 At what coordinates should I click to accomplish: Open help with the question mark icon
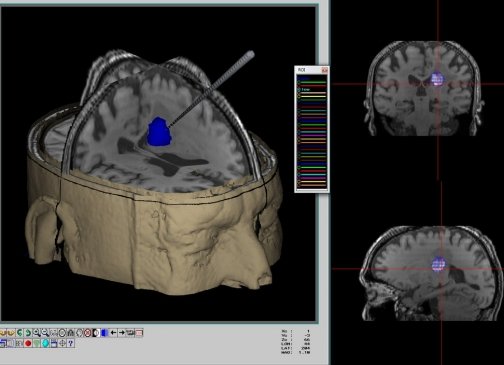click(x=71, y=343)
